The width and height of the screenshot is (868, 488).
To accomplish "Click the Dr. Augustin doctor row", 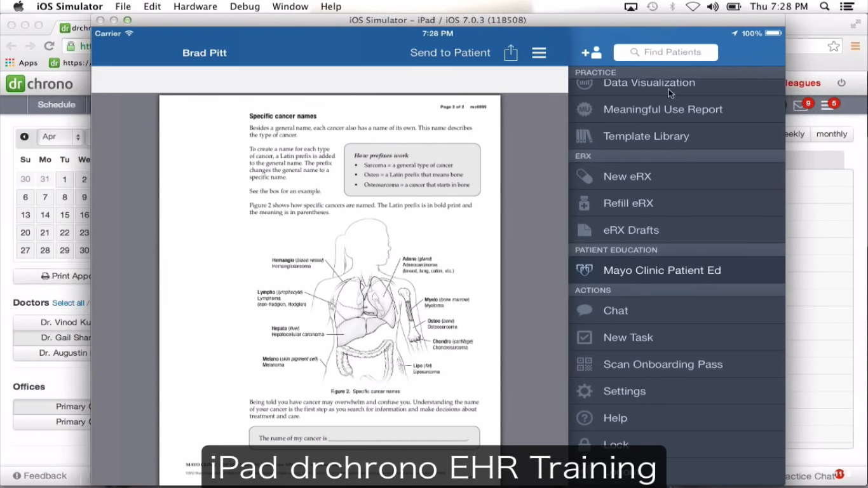I will (x=52, y=353).
